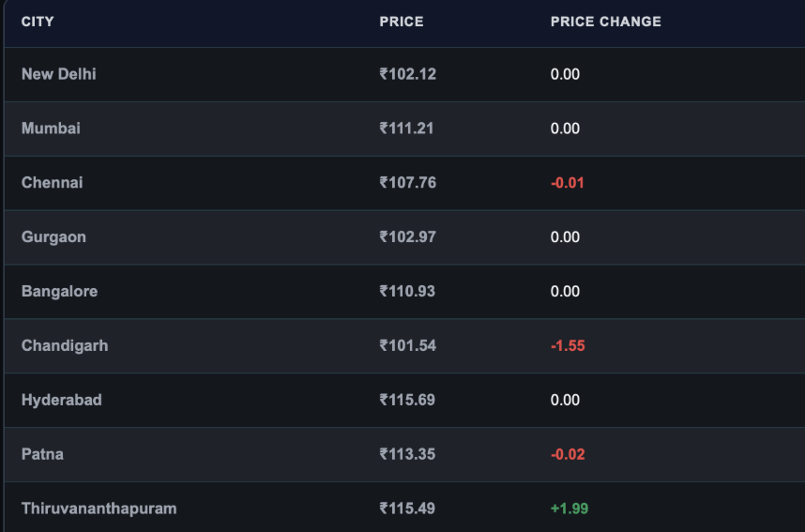Image resolution: width=805 pixels, height=532 pixels.
Task: Click Hyderabad's ₹115.69 price value
Action: click(407, 400)
